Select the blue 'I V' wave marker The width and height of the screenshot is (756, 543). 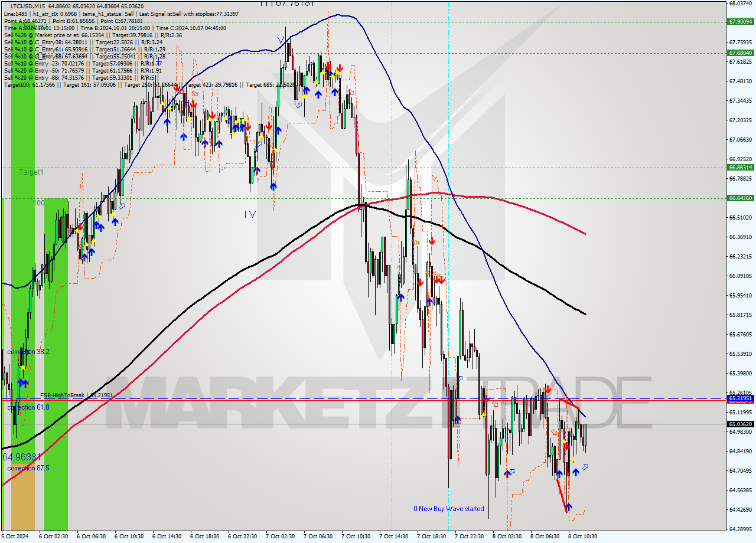[250, 214]
